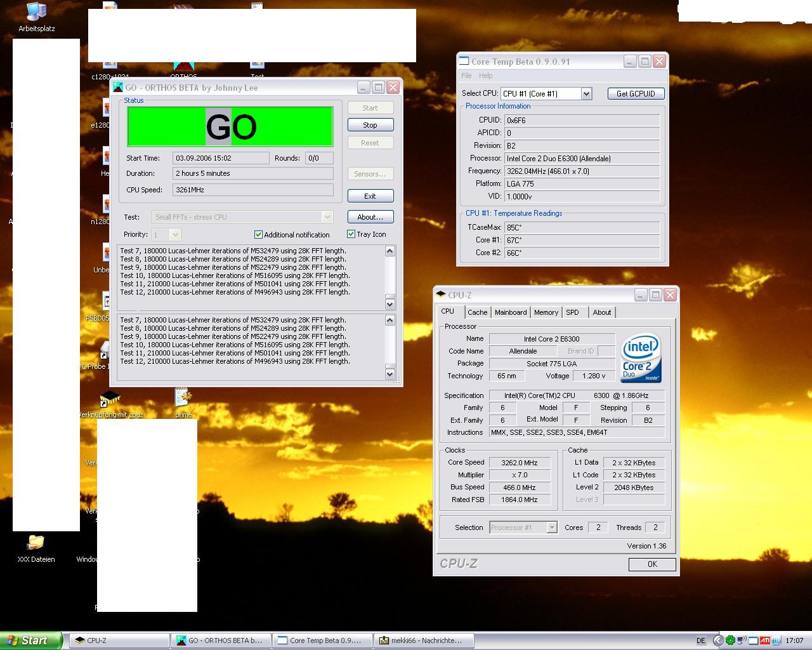Click the CPU-Z title bar chip icon
Screen dimensions: 812x650
[x=441, y=295]
